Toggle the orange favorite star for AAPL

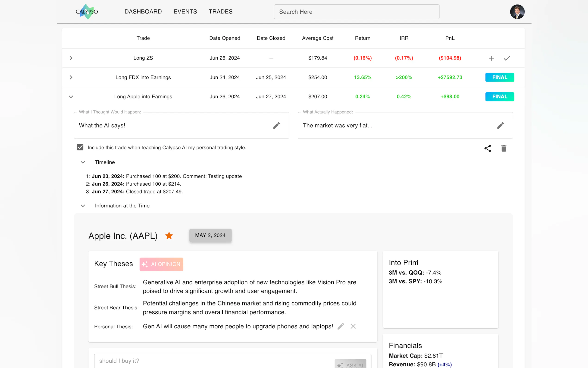coord(169,236)
